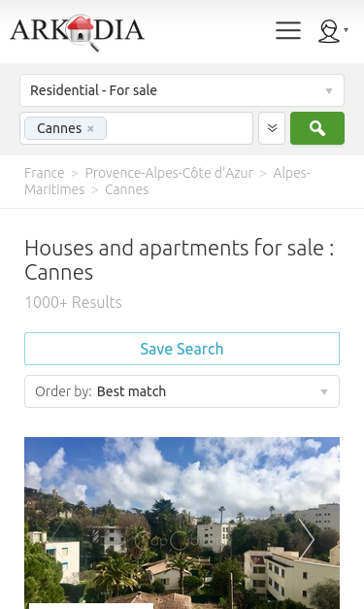Show previous listing photo arrow
The width and height of the screenshot is (364, 609).
click(x=57, y=539)
